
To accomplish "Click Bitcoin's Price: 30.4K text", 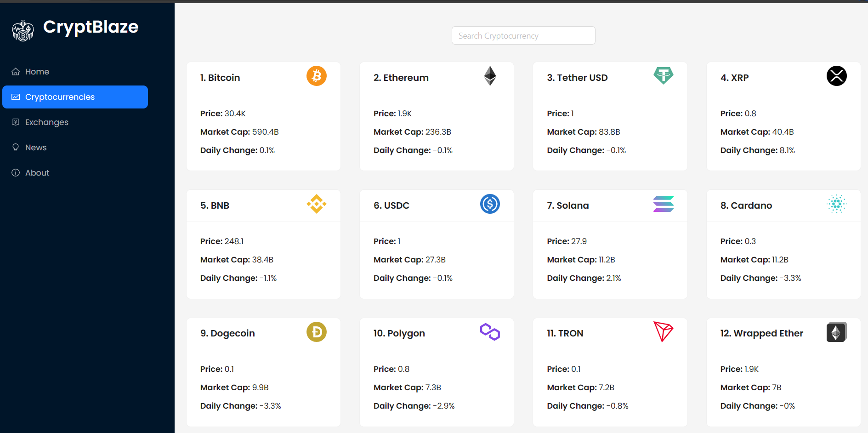I will pyautogui.click(x=223, y=114).
